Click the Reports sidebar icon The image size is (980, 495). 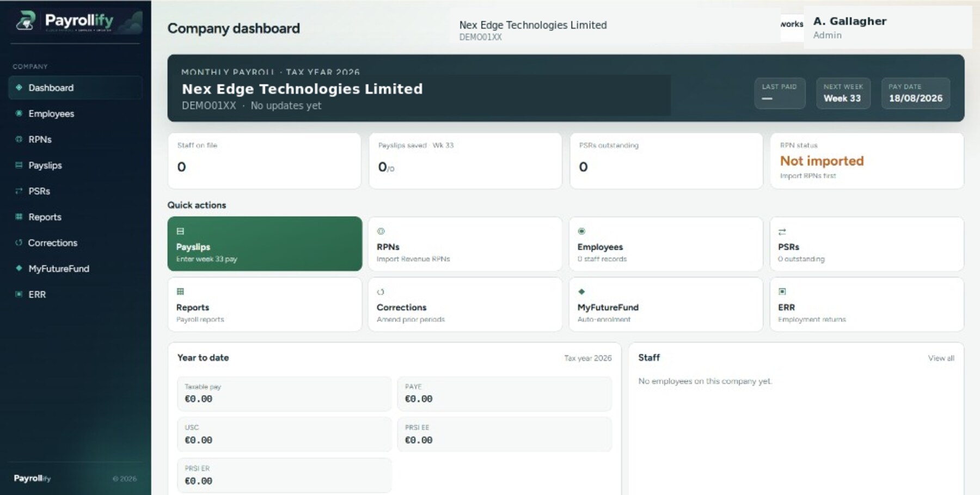(x=19, y=217)
